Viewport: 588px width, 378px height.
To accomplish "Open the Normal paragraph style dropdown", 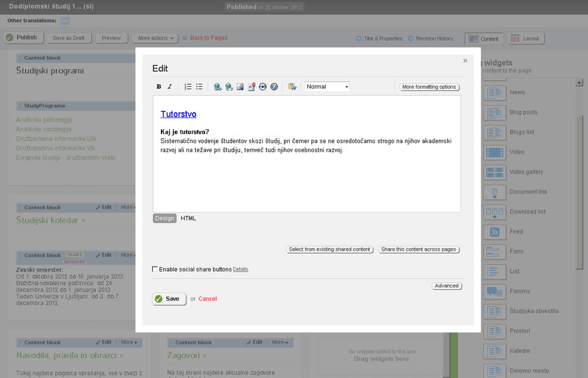I will point(327,87).
